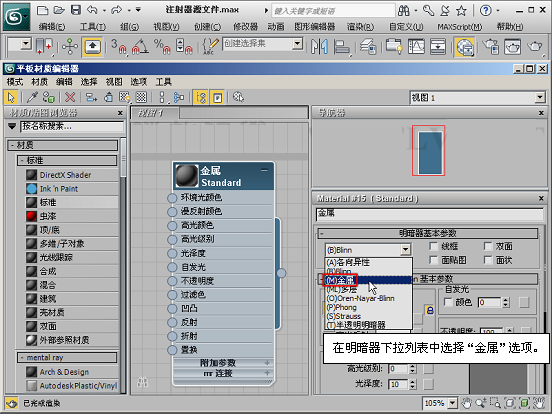
Task: Create a new file from quick access toolbar
Action: (42, 10)
